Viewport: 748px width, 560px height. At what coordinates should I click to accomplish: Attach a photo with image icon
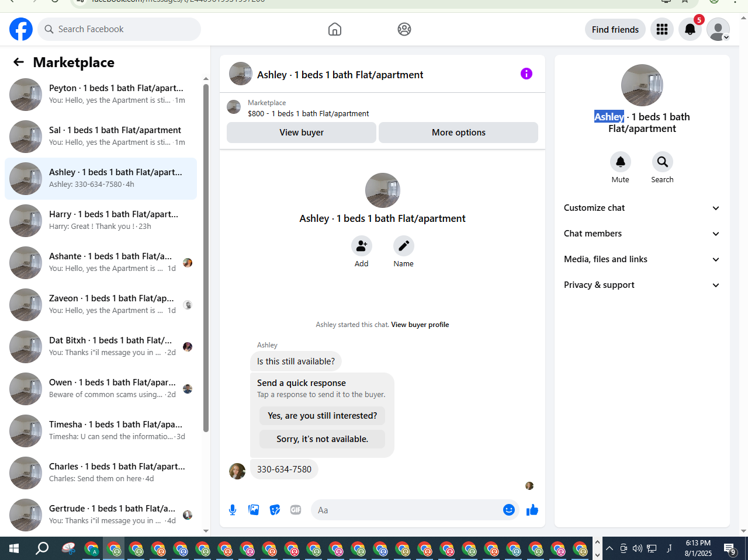(x=254, y=510)
